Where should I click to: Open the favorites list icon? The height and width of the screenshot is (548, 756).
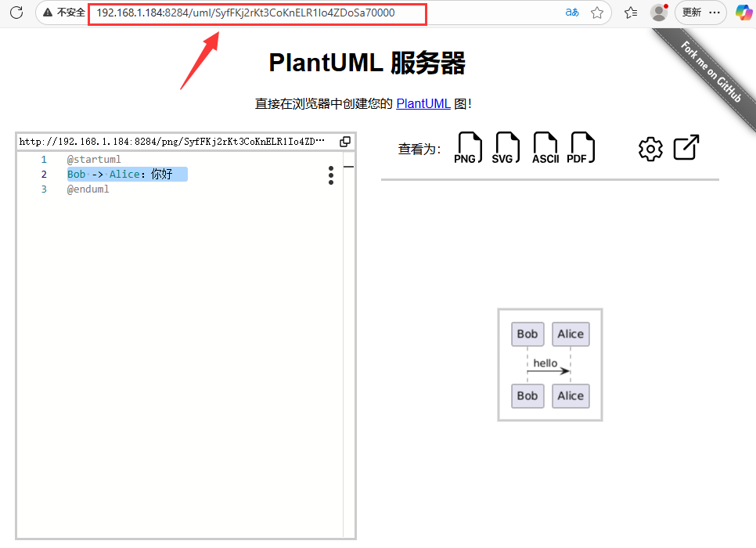(x=631, y=13)
